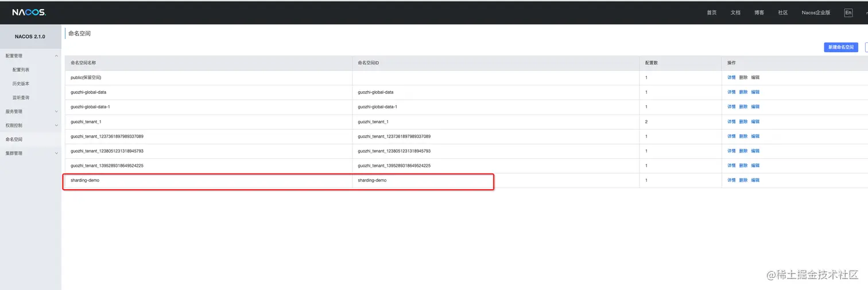Collapse the 配置管理 sidebar section

tap(30, 56)
